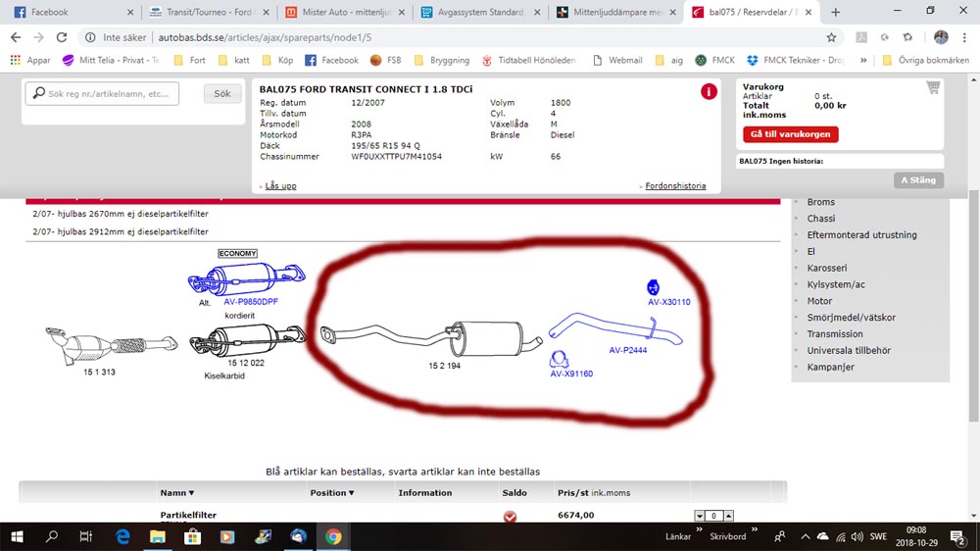Open File Explorer from taskbar
This screenshot has height=551, width=980.
158,536
